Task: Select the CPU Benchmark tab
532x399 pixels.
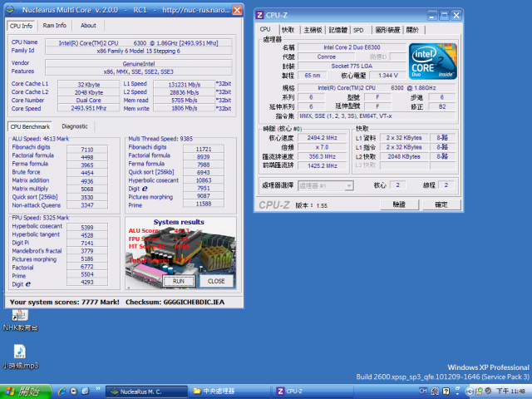Action: (x=30, y=126)
